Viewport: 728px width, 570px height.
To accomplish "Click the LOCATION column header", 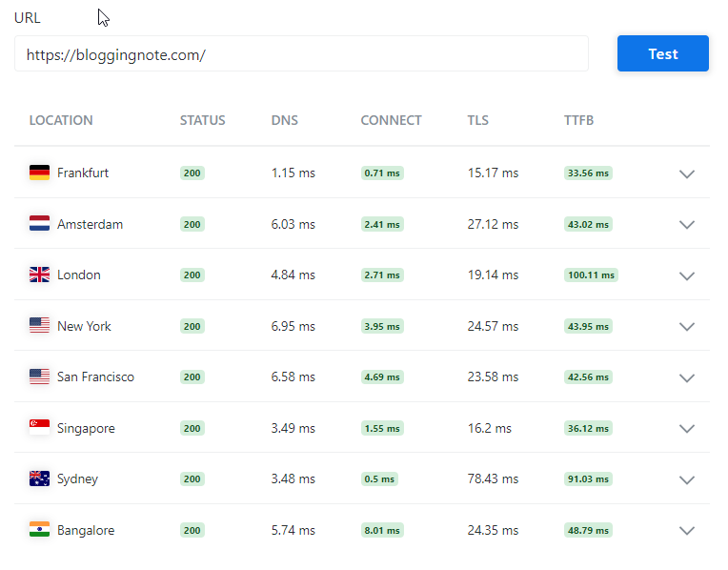I will click(x=61, y=120).
